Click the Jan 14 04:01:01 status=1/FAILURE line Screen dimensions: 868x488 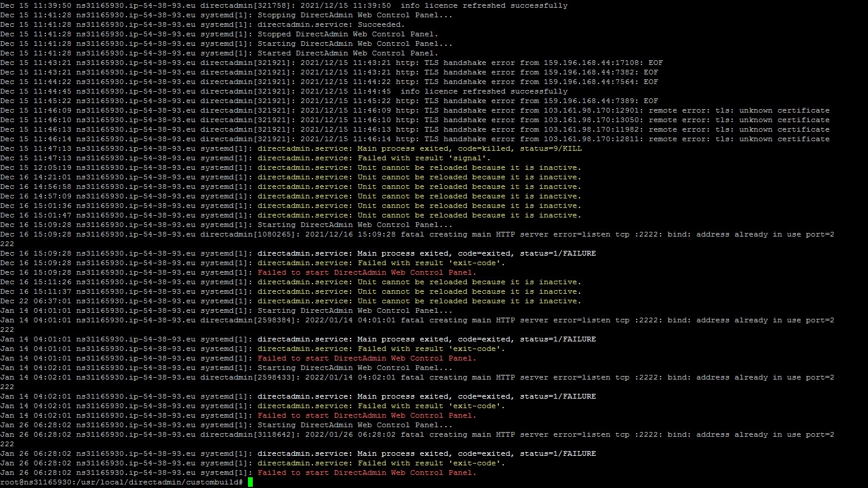click(x=298, y=339)
